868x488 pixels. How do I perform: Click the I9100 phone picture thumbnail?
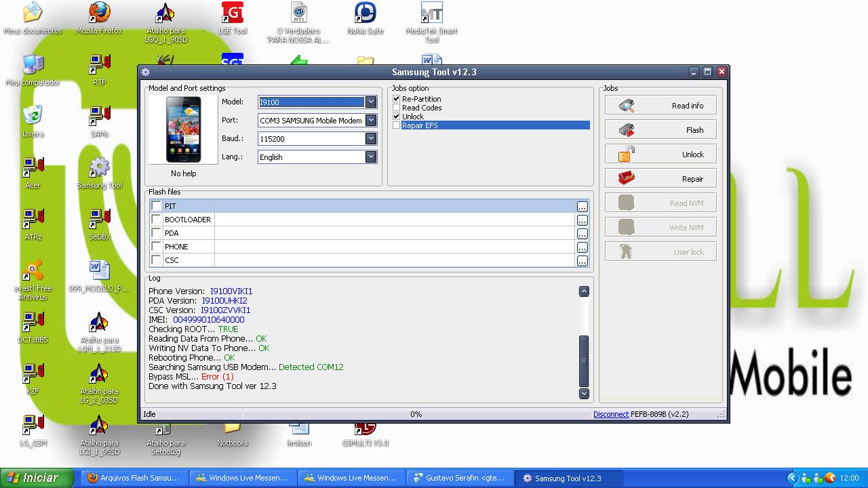click(x=184, y=129)
